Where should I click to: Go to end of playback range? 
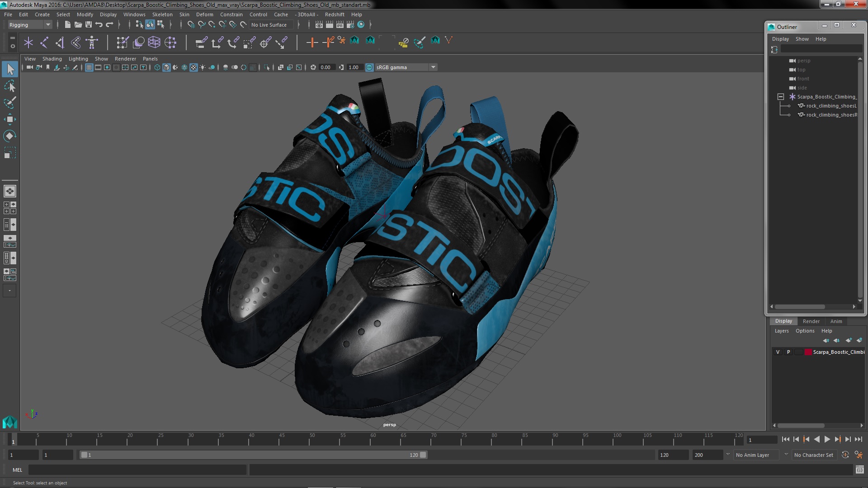(859, 439)
